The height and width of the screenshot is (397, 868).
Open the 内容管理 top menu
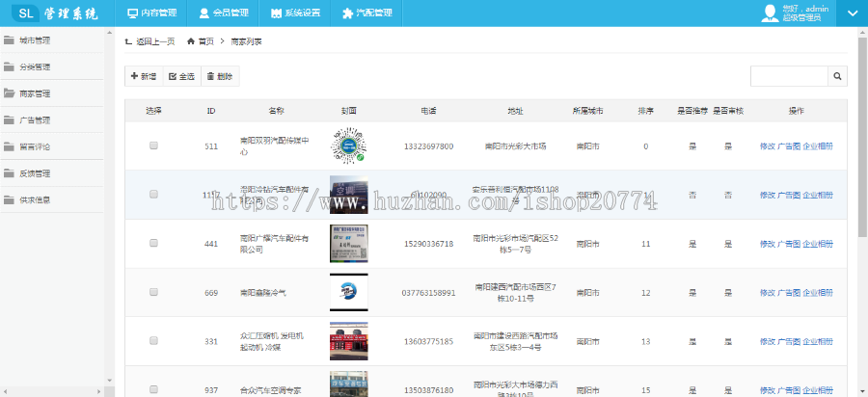pyautogui.click(x=152, y=13)
